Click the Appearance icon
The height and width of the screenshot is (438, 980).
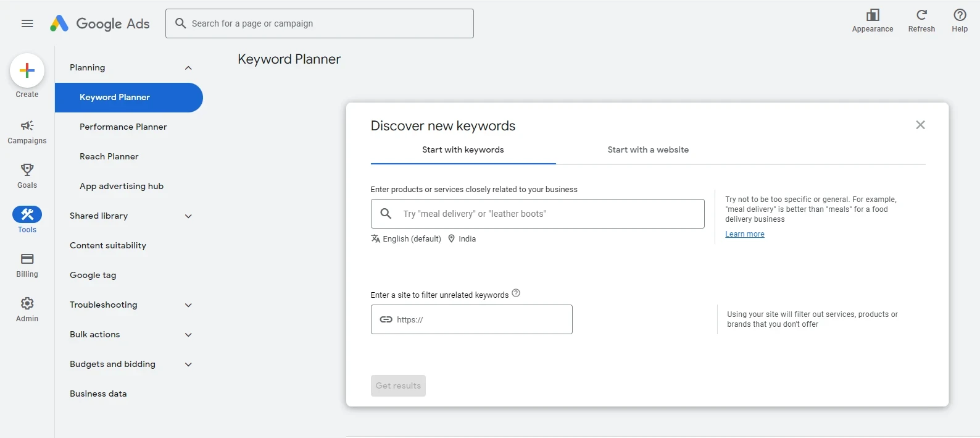pos(872,15)
